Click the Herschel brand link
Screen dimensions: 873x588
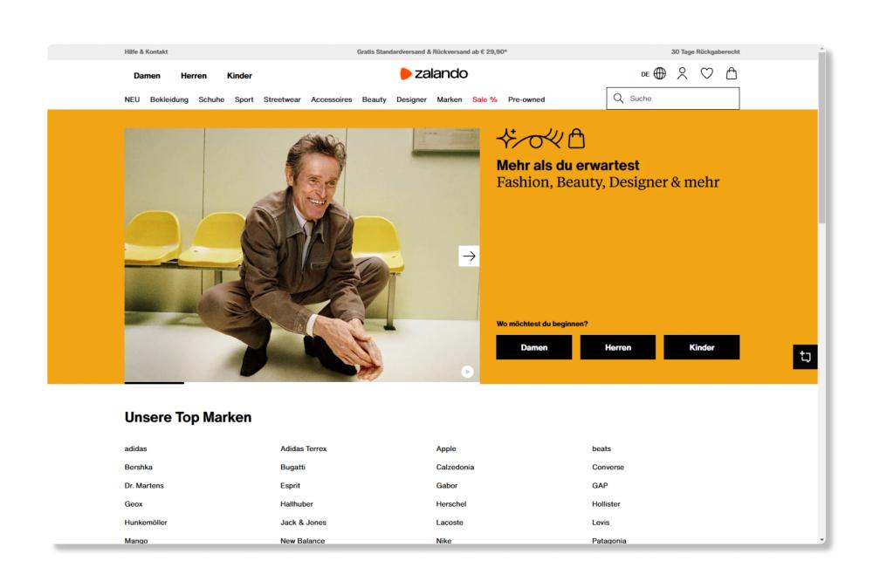[451, 503]
